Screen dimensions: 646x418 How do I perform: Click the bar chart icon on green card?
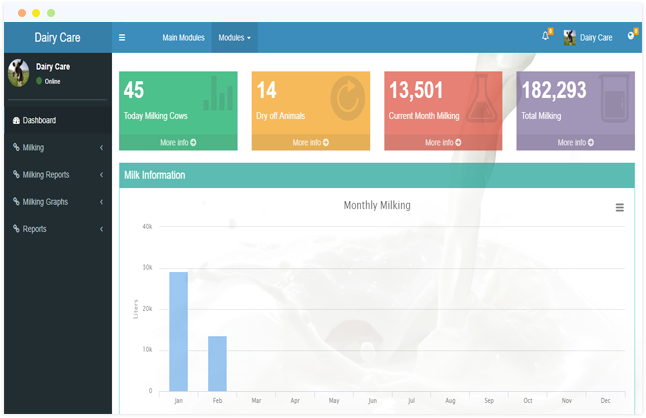tap(218, 93)
